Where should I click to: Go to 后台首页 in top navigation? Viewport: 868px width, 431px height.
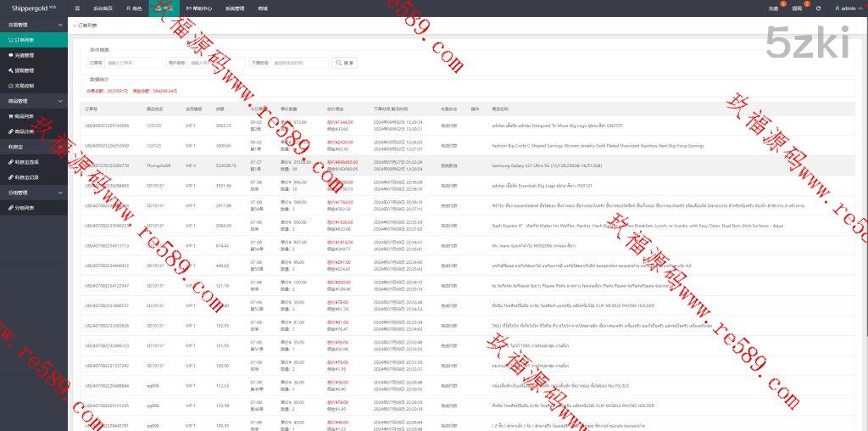(x=103, y=8)
